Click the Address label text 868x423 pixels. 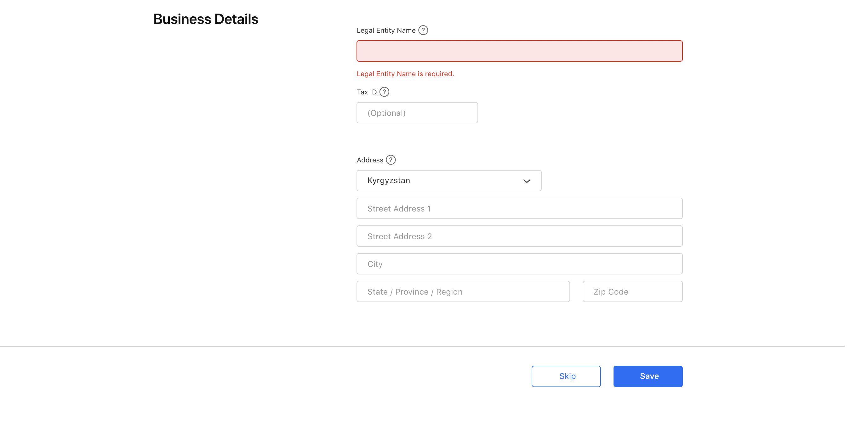click(x=370, y=160)
